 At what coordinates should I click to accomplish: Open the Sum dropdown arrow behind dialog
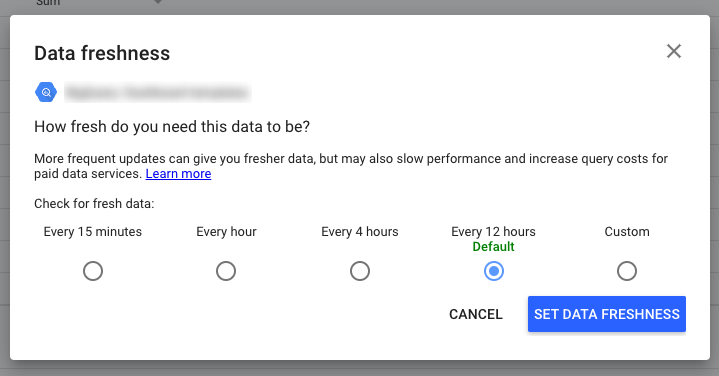point(158,2)
